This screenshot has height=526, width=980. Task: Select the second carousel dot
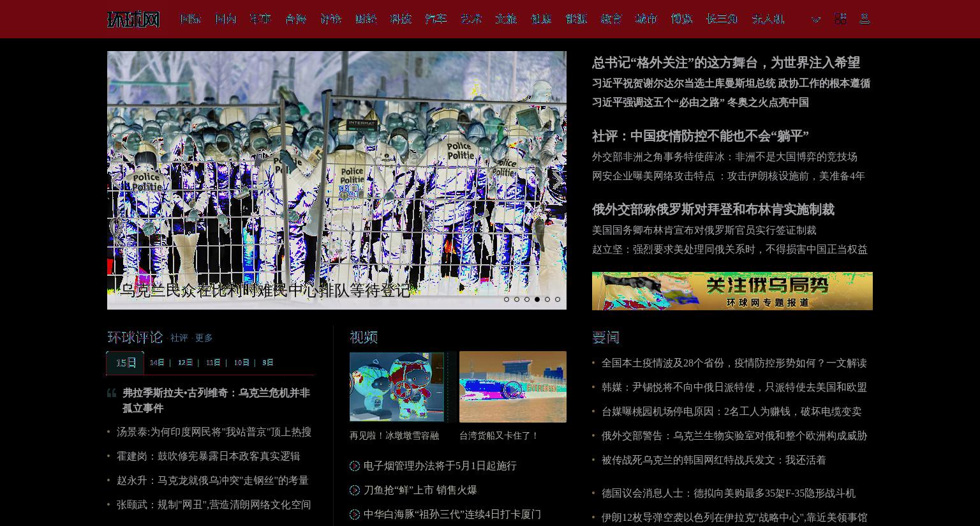coord(517,299)
